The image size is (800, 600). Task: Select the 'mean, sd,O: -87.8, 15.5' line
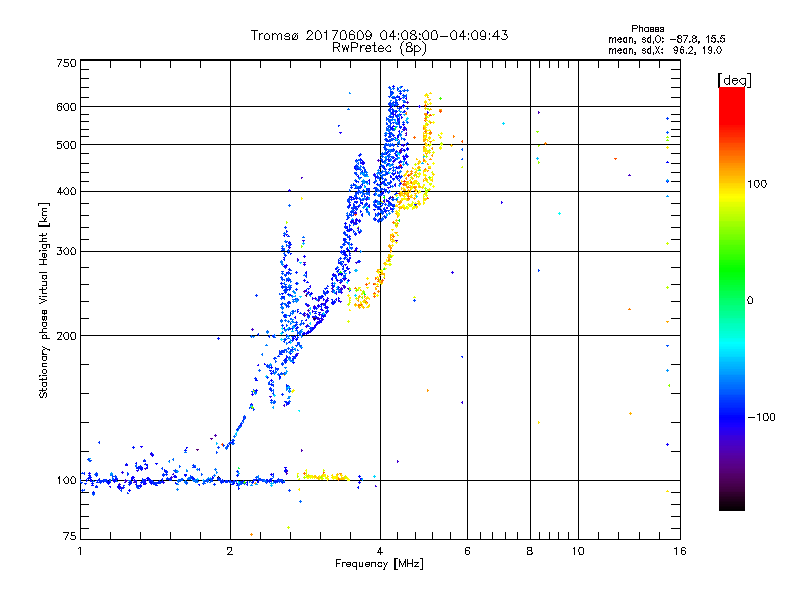(666, 39)
